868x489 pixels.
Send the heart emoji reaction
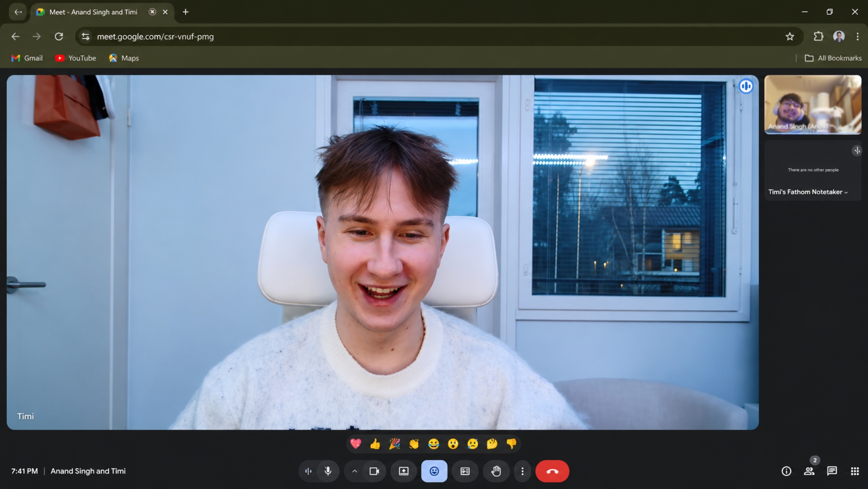coord(356,444)
